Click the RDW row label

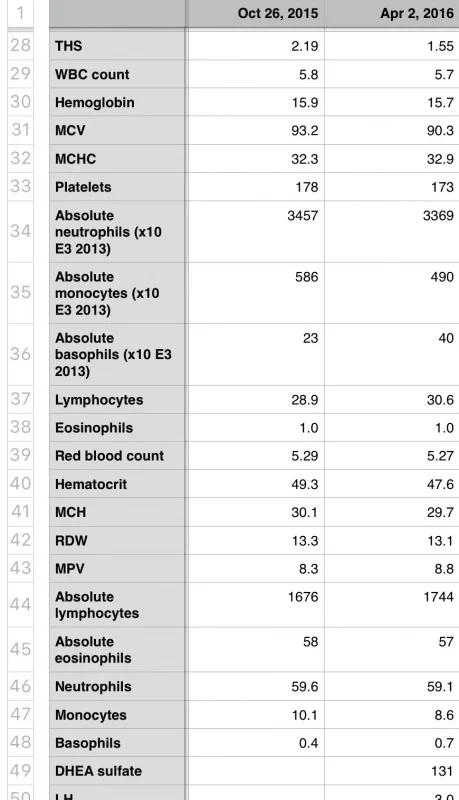117,540
